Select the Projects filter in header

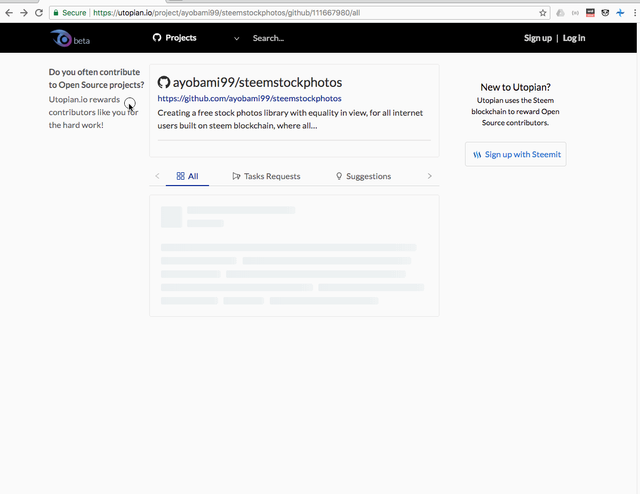tap(181, 38)
